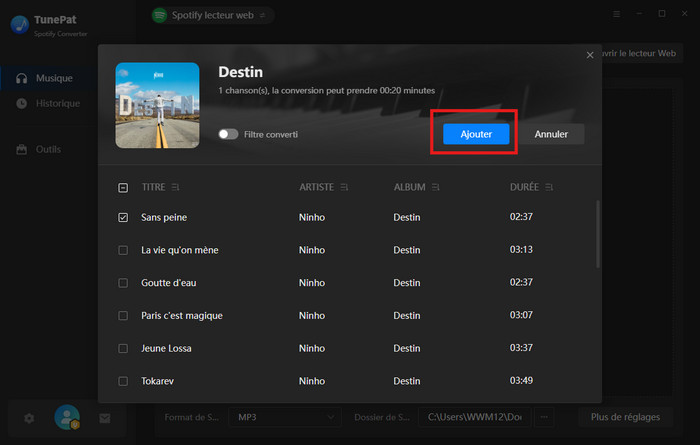The image size is (700, 445).
Task: Select Outils in the sidebar
Action: [x=48, y=149]
